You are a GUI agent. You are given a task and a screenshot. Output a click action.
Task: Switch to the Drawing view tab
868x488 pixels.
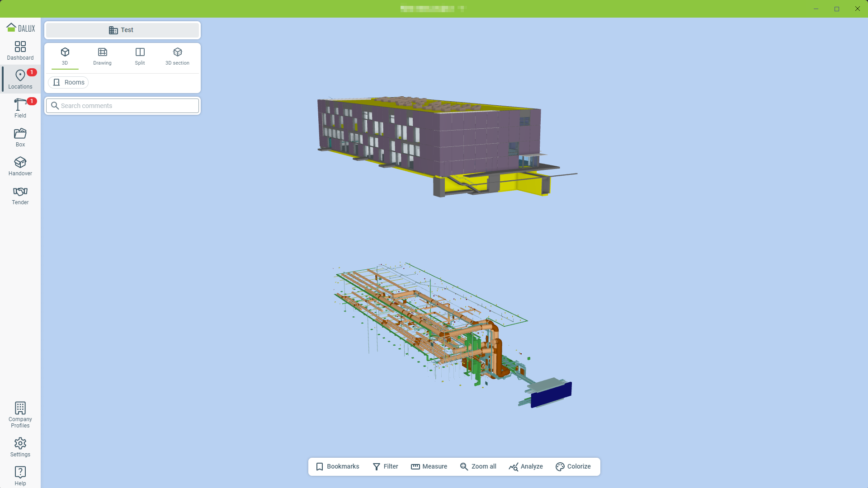pyautogui.click(x=102, y=56)
